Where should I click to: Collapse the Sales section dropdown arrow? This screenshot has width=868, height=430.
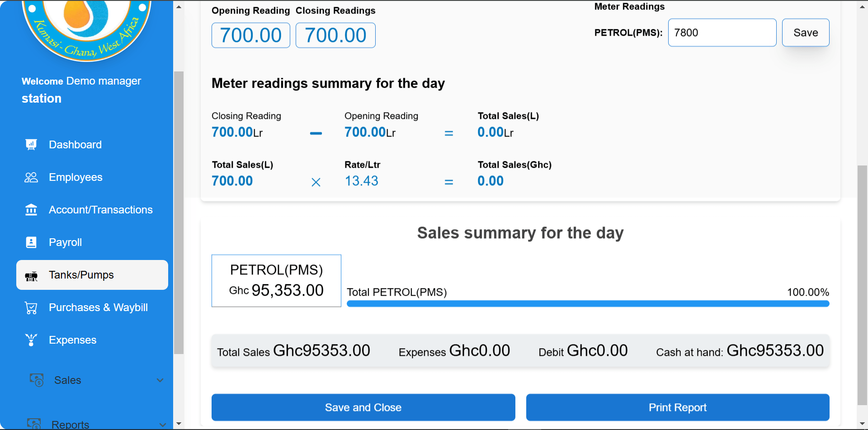(x=160, y=380)
